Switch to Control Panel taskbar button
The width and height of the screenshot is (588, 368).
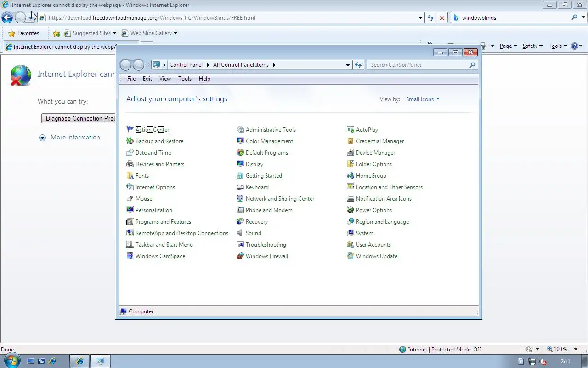[x=100, y=361]
